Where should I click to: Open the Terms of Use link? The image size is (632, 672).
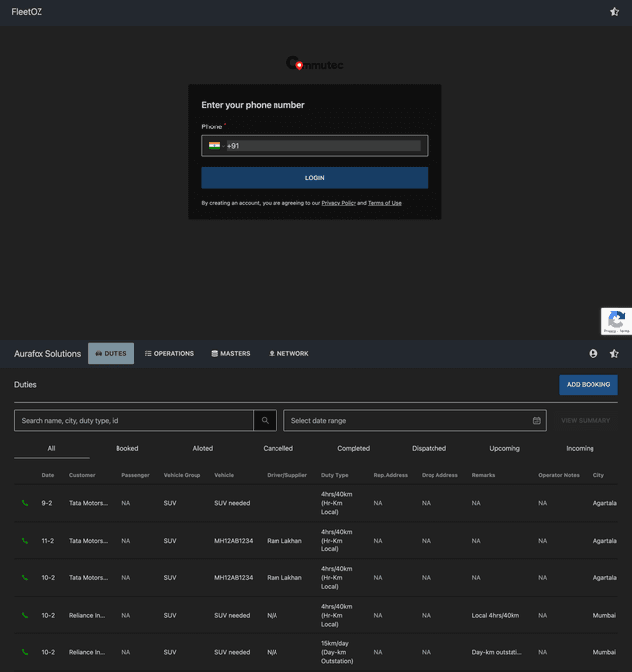coord(385,203)
